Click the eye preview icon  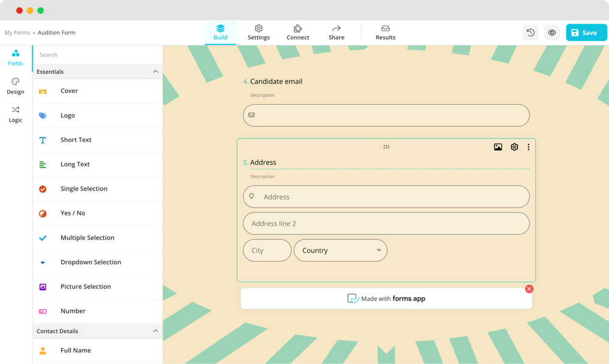pyautogui.click(x=552, y=33)
